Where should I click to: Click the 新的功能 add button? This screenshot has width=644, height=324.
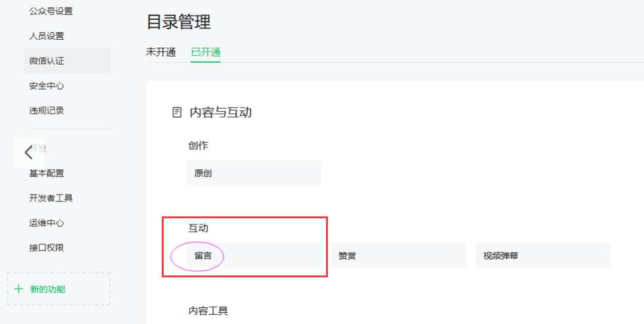[x=58, y=289]
